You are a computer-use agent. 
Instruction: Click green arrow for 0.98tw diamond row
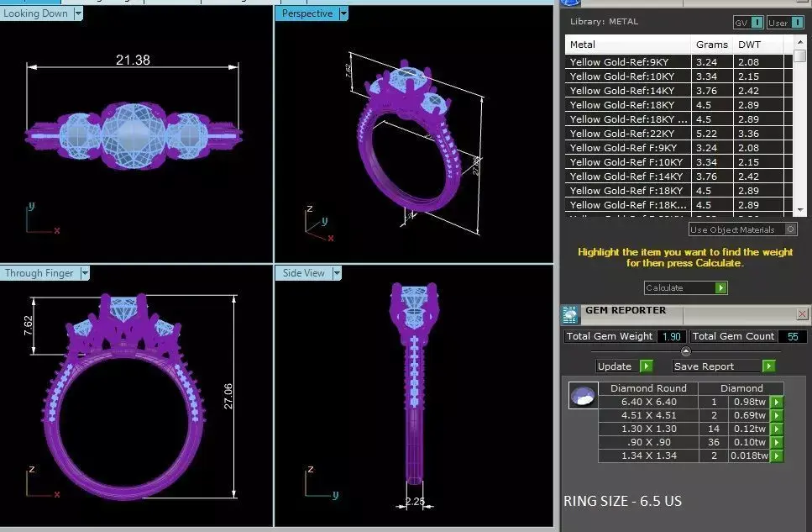point(776,402)
